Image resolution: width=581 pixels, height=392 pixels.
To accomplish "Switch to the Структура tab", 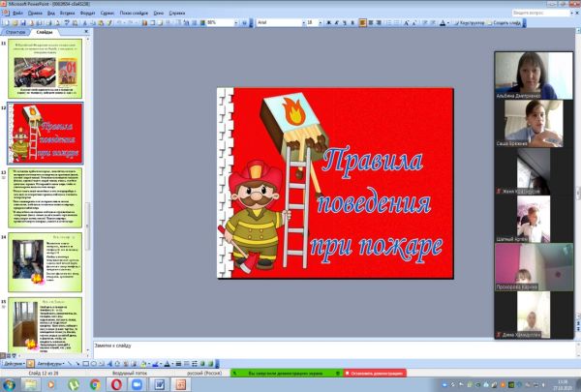I will pos(16,31).
